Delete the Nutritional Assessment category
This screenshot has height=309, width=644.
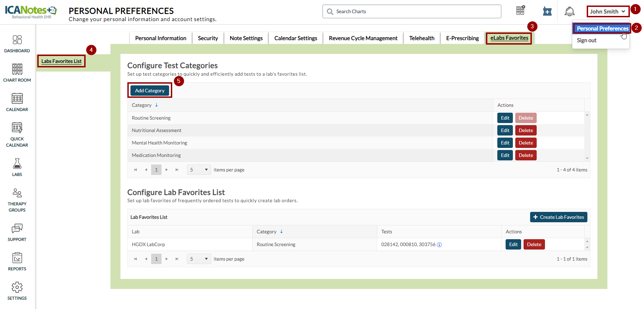[526, 130]
